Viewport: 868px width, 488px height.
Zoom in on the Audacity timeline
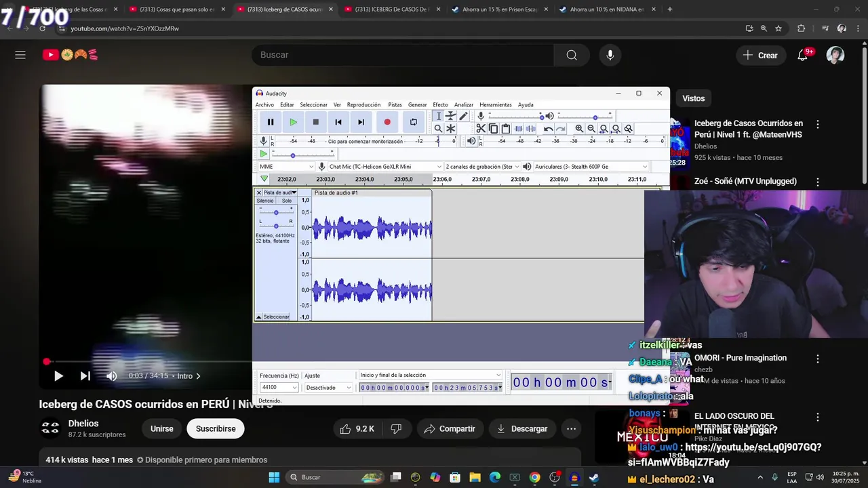(579, 128)
